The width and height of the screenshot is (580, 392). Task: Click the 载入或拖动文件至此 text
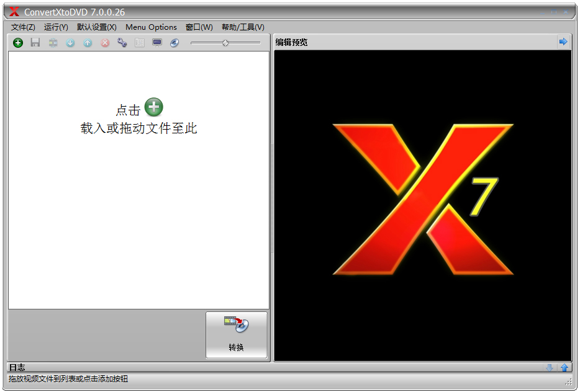[138, 128]
